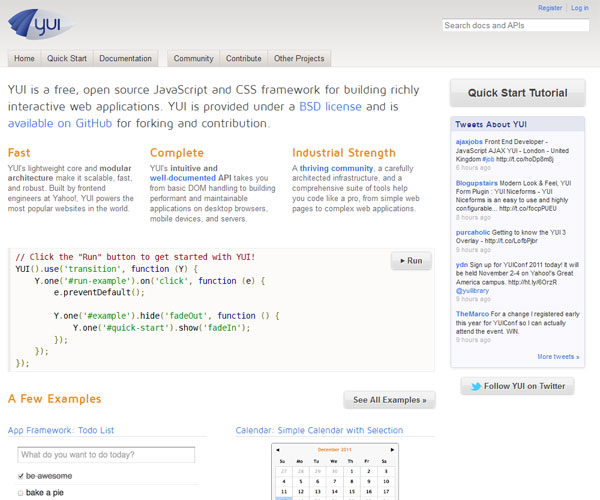Image resolution: width=600 pixels, height=500 pixels.
Task: Open the Home tab
Action: (24, 59)
